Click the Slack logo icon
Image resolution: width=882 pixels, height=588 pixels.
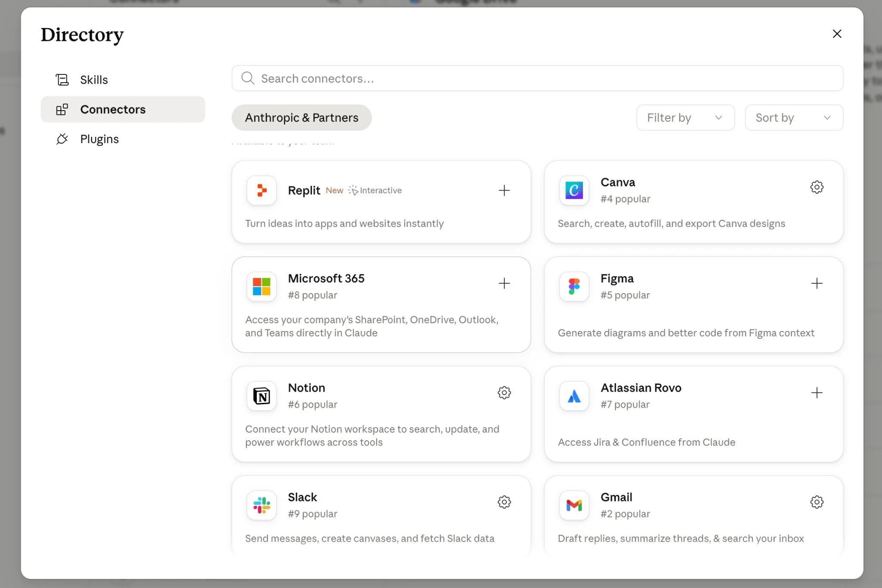(261, 505)
